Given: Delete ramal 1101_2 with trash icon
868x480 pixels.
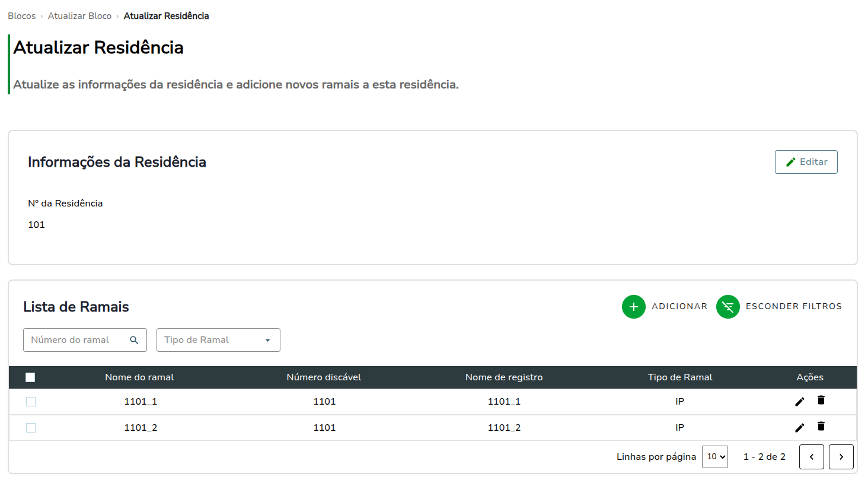Looking at the screenshot, I should [x=821, y=427].
